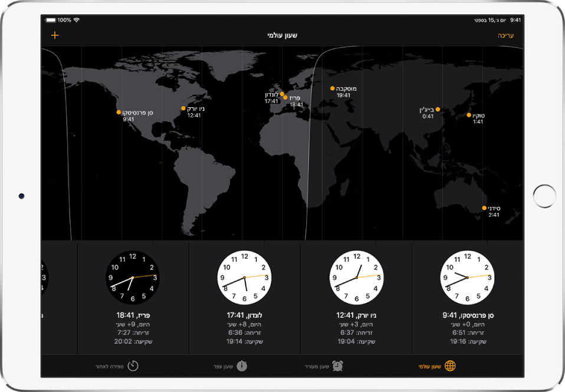Select the Moscow marker on map
Screen dimensions: 565x392
[333, 88]
